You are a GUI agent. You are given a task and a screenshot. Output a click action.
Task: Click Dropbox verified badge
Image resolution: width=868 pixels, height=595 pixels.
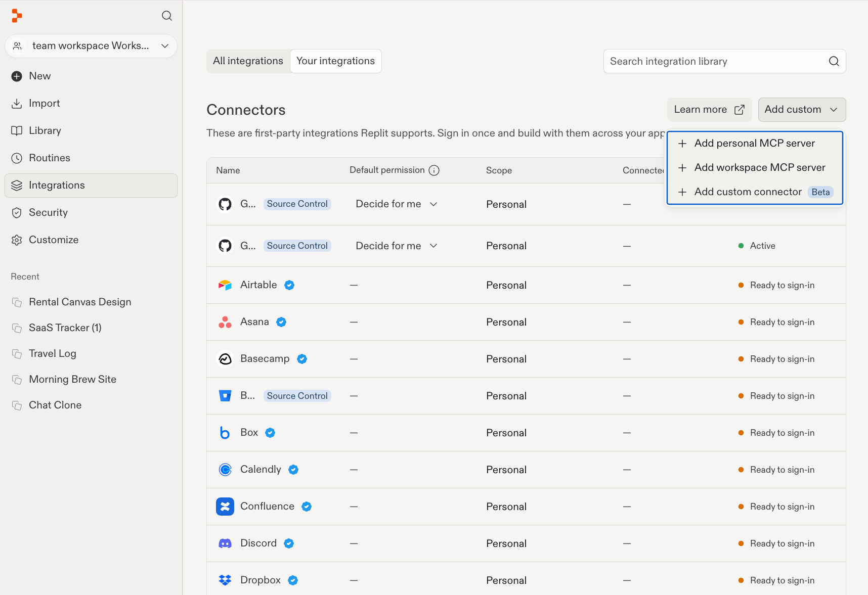point(293,580)
